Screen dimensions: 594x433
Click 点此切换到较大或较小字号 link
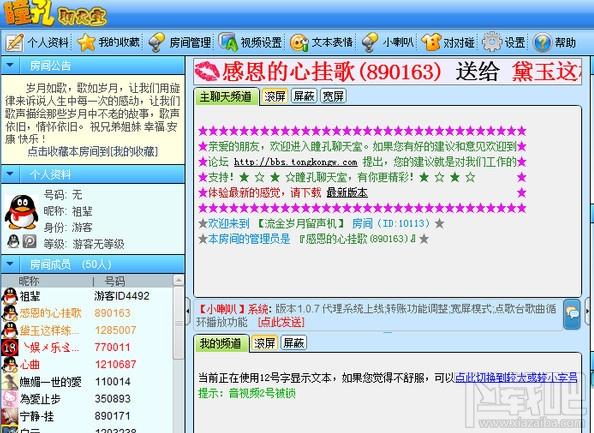(516, 377)
